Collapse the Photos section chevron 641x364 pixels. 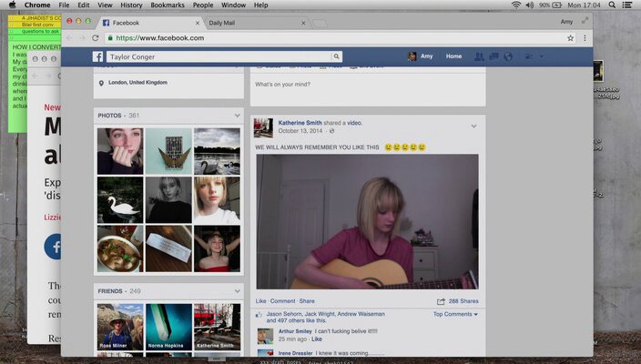click(x=237, y=116)
